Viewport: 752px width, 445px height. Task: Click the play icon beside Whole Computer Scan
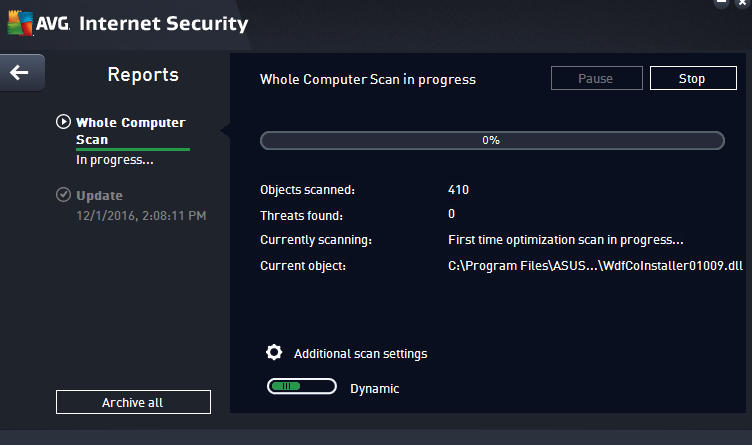tap(63, 122)
